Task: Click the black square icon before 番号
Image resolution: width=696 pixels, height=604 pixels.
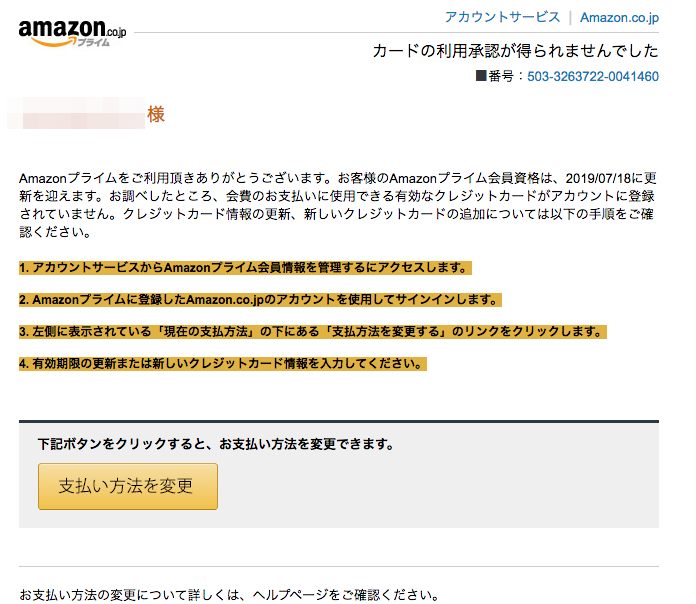Action: [x=481, y=75]
